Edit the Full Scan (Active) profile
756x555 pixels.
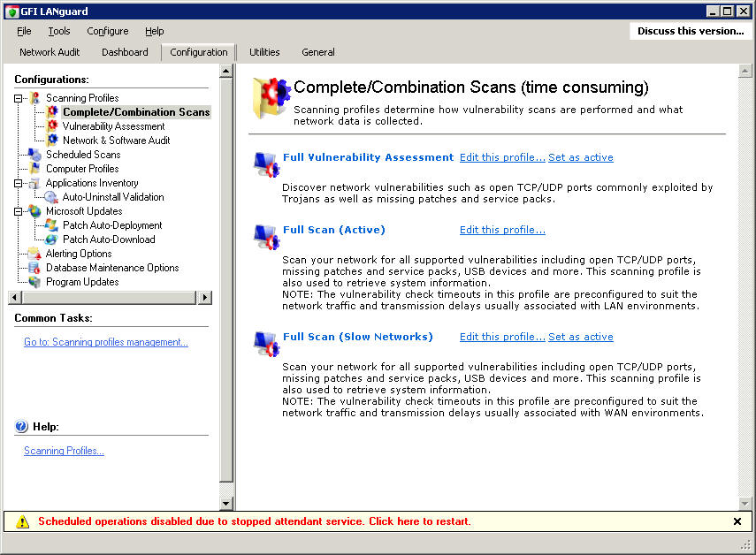[x=502, y=230]
